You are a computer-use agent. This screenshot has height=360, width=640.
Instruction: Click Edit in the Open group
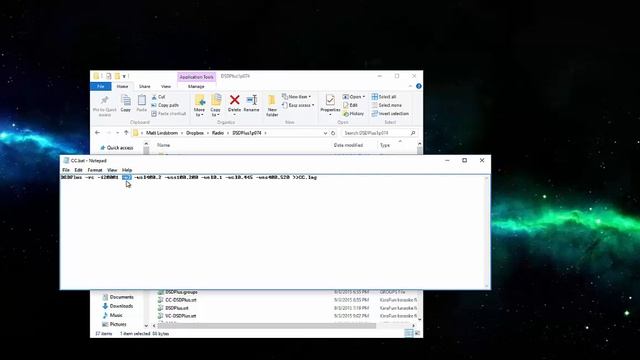click(350, 105)
